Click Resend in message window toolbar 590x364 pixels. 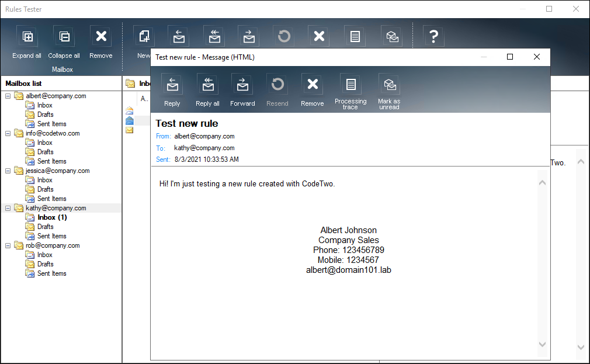pyautogui.click(x=277, y=91)
